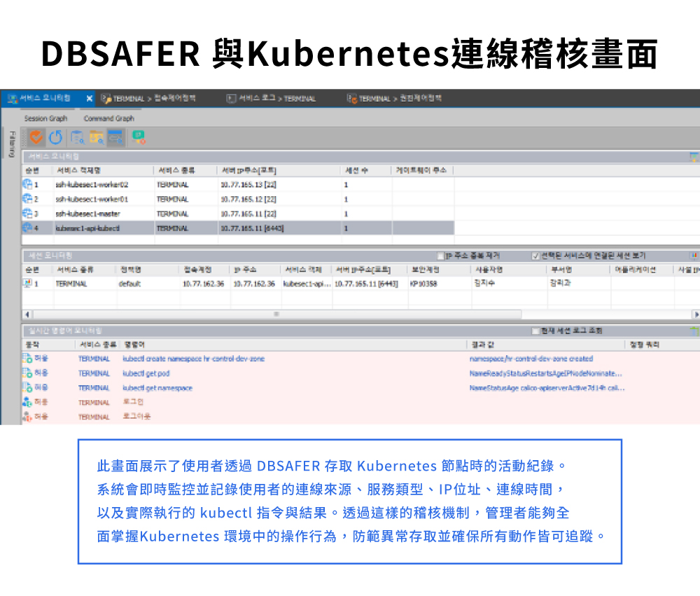
Task: Click the kubectl create namespace hr-control-dev-zone command
Action: (x=194, y=359)
